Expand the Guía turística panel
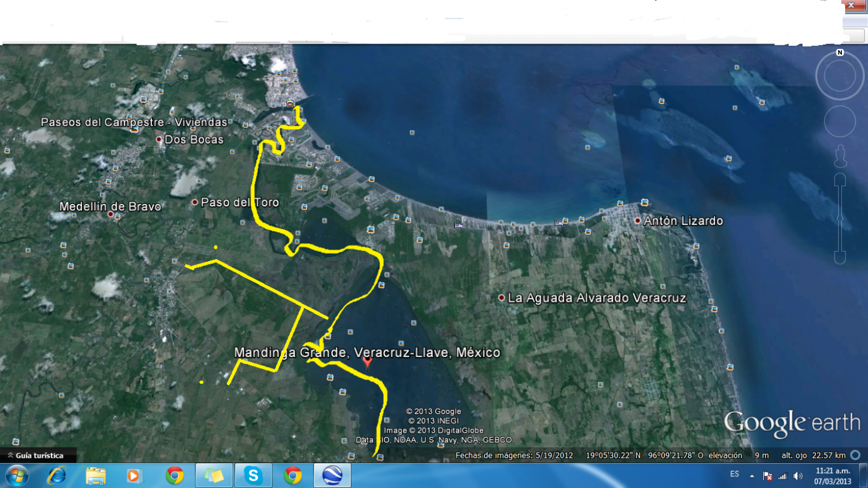 click(x=38, y=456)
